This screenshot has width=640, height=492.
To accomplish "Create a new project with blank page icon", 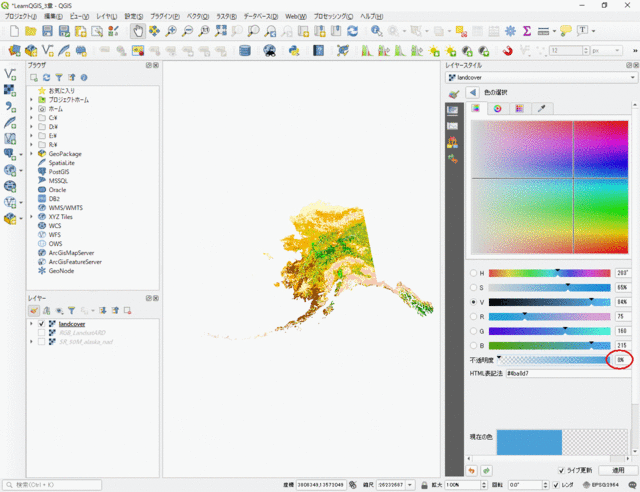I will click(14, 31).
